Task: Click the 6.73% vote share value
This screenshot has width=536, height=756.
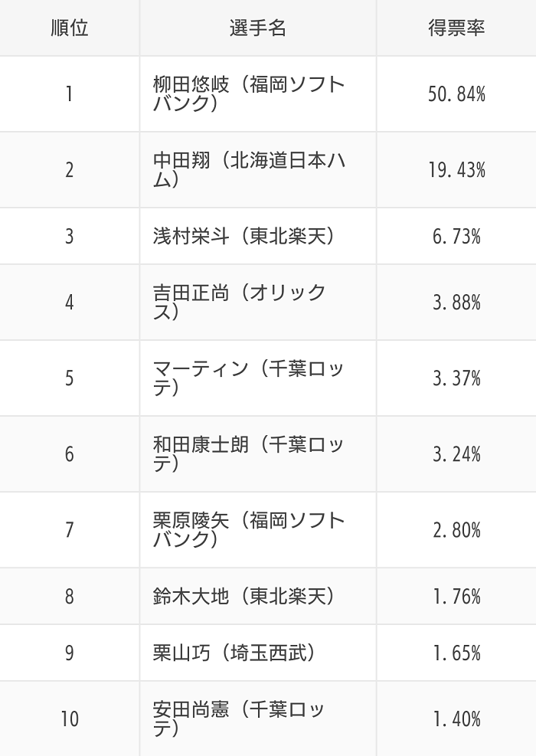Action: tap(456, 236)
